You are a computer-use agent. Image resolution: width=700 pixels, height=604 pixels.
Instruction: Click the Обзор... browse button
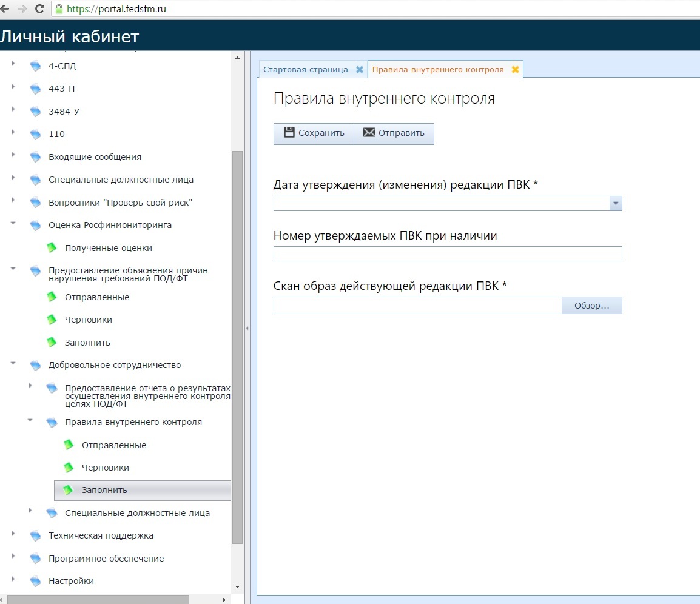pos(591,306)
